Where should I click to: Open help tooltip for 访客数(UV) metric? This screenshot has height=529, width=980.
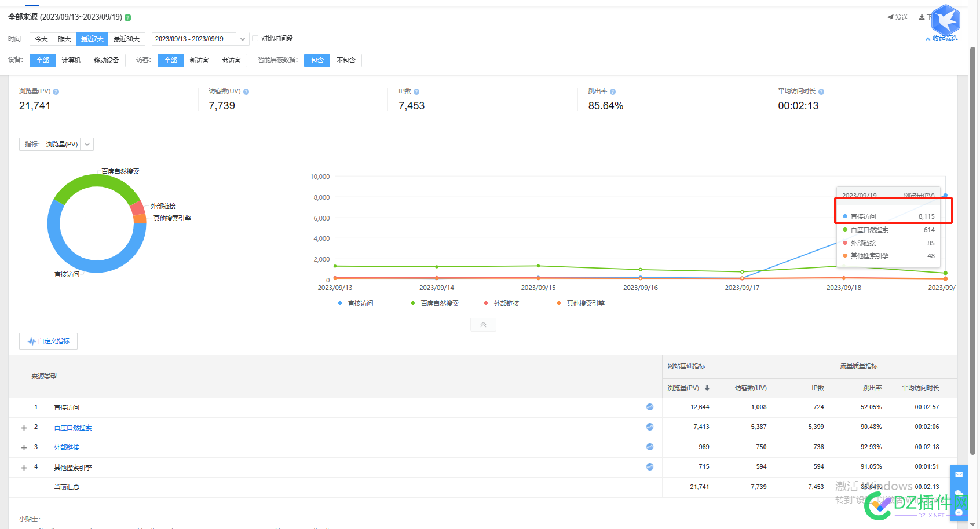coord(246,91)
